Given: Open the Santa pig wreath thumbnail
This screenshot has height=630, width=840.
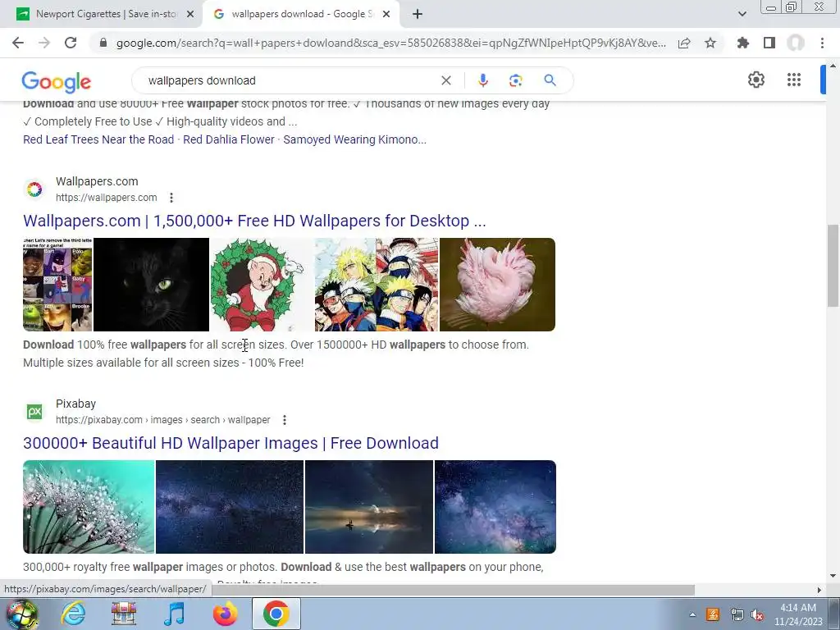Looking at the screenshot, I should [262, 285].
